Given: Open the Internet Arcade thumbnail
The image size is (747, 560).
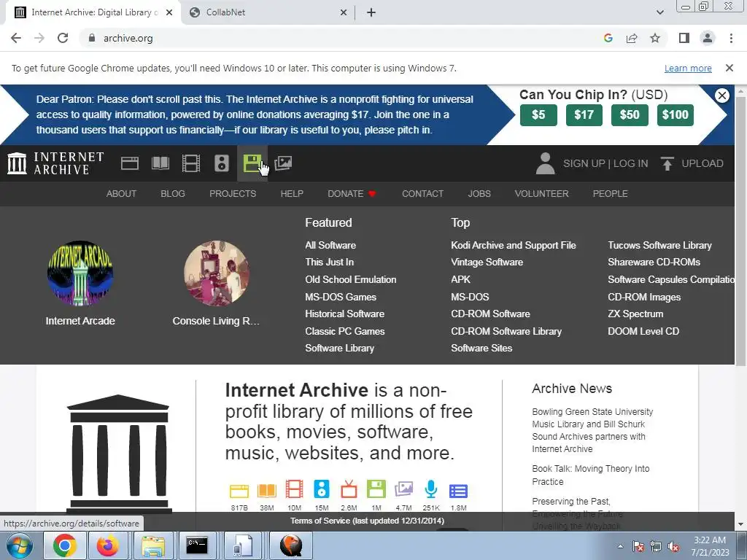Looking at the screenshot, I should (x=80, y=273).
